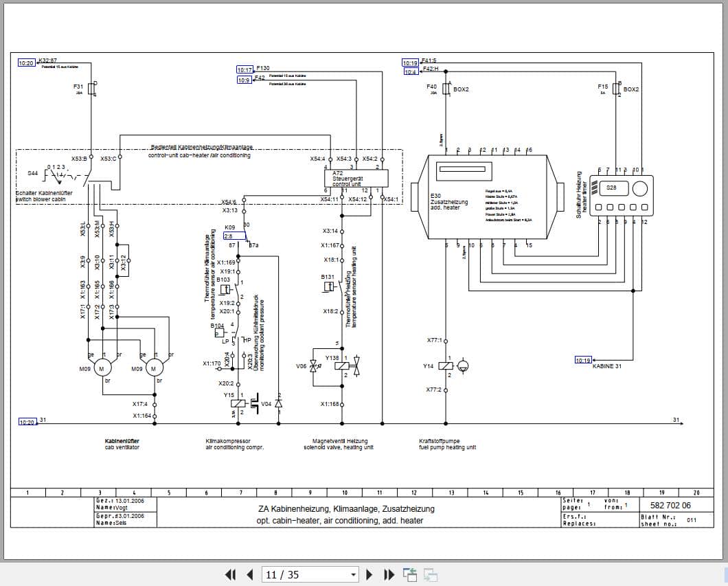Click the previous view icon

pos(409,575)
